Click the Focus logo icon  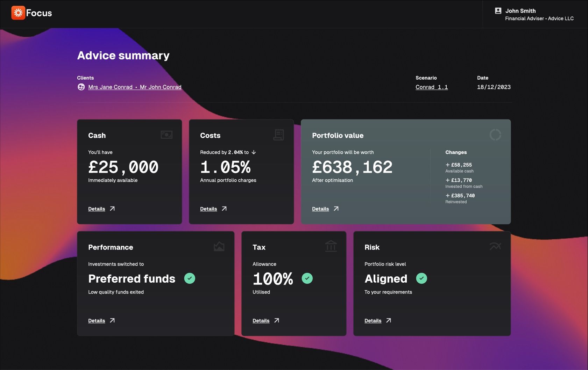coord(18,13)
